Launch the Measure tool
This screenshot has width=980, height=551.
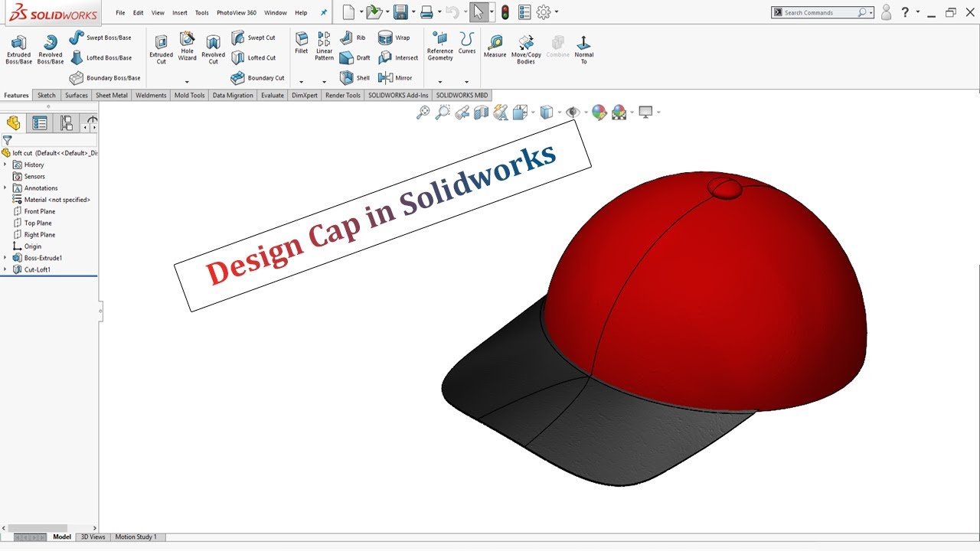pos(495,47)
